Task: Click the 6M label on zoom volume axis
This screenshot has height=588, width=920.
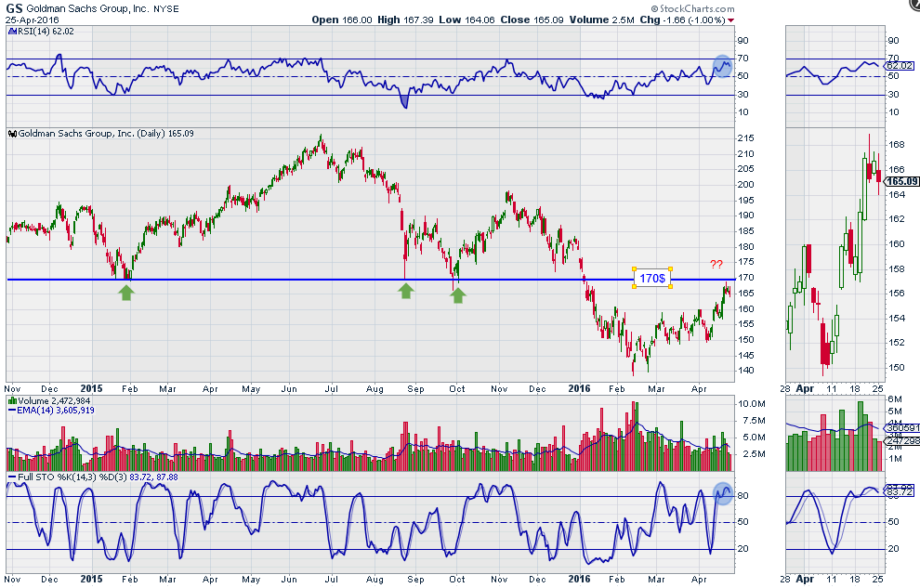Action: click(895, 399)
